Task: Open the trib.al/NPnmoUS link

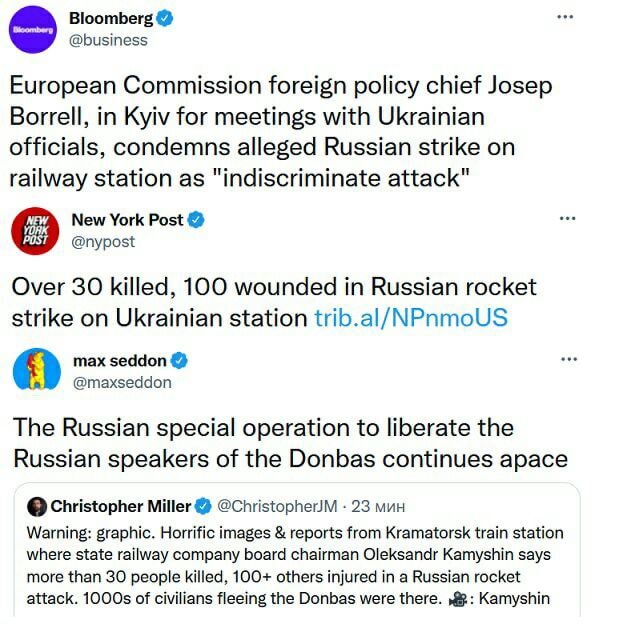Action: tap(411, 318)
